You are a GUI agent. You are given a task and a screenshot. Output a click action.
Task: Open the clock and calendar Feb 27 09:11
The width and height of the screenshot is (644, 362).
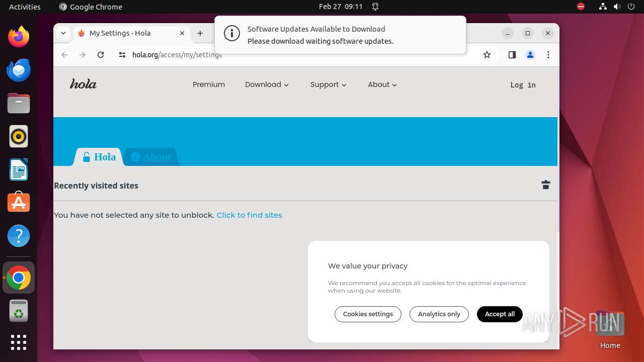point(341,7)
